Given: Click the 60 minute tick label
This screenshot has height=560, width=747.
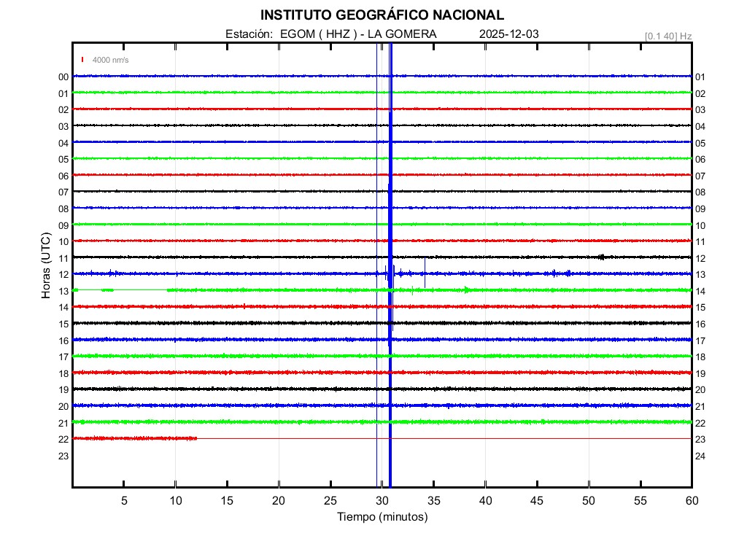Looking at the screenshot, I should (692, 501).
